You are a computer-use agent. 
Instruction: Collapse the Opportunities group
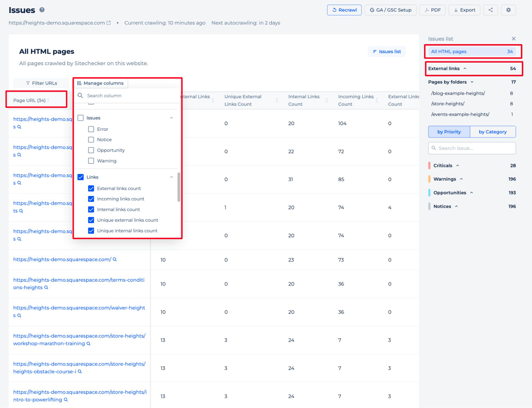click(471, 193)
